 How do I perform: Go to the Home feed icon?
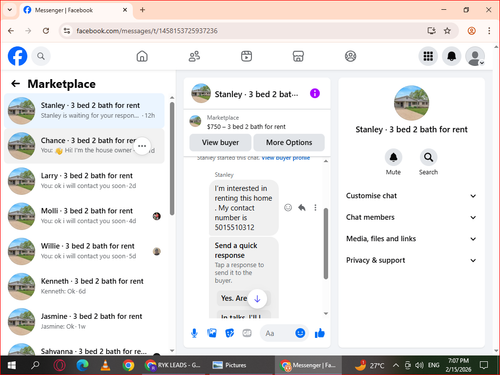point(142,56)
